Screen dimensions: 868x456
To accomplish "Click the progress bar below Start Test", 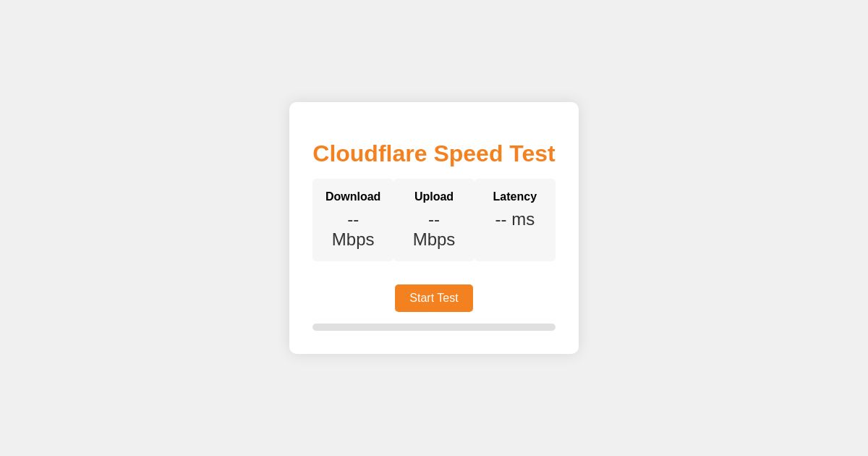I will (x=434, y=327).
